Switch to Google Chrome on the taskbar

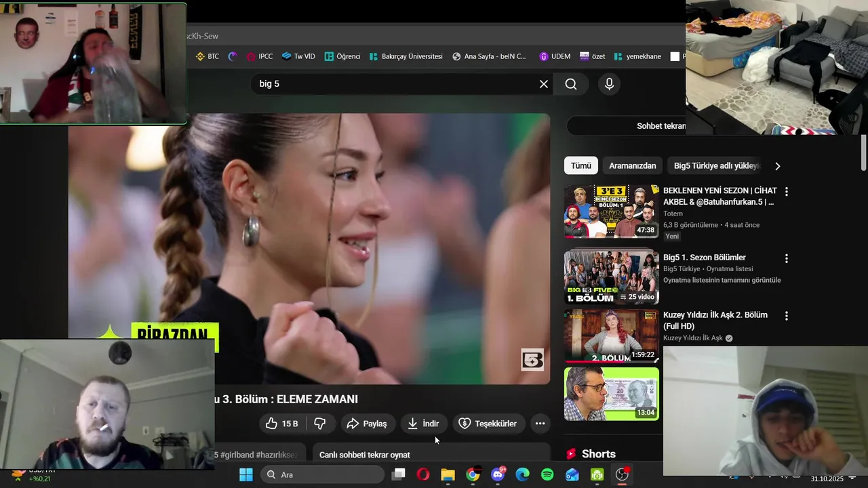click(473, 474)
